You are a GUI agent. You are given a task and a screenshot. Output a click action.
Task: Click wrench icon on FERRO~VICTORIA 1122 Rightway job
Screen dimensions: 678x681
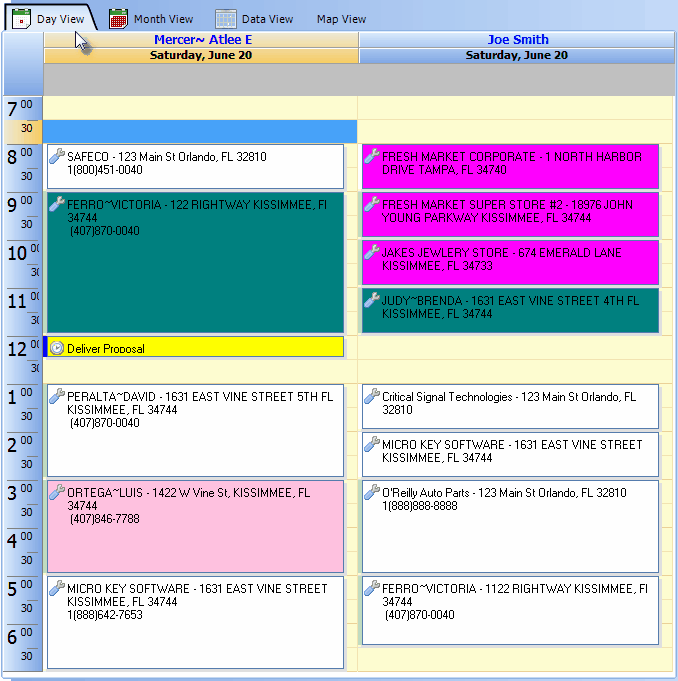pyautogui.click(x=372, y=588)
